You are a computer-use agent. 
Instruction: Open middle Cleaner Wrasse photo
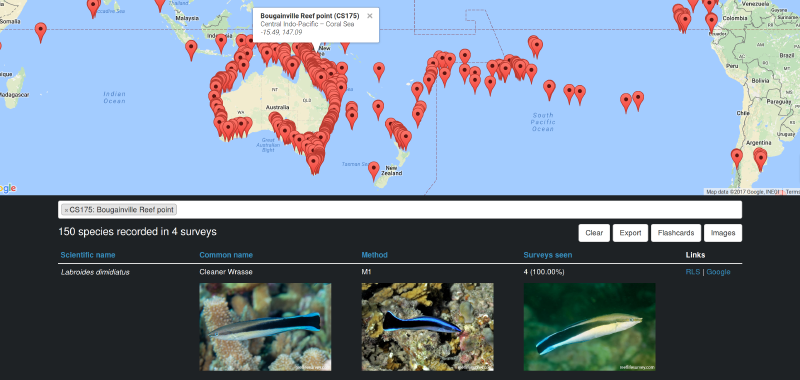pyautogui.click(x=428, y=327)
